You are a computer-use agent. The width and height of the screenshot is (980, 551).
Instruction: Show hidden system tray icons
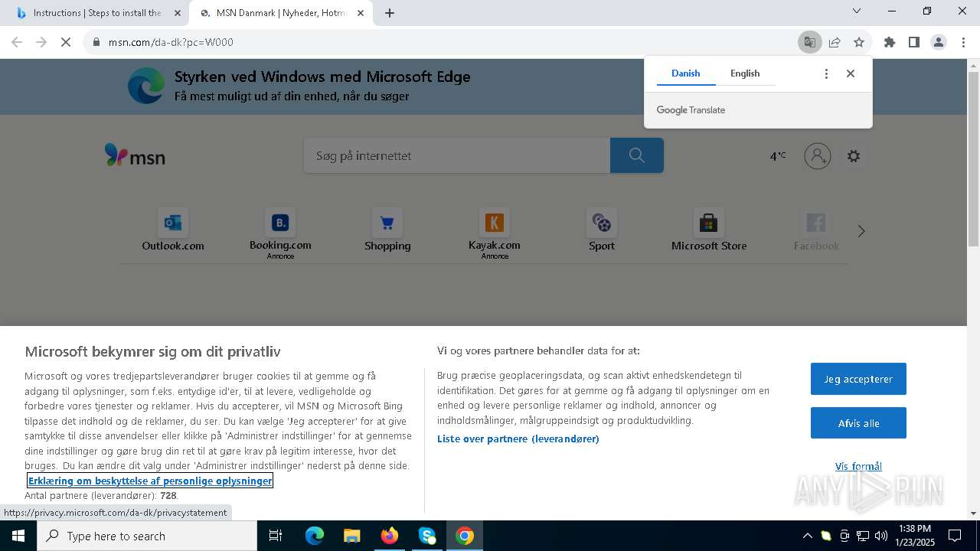[807, 536]
